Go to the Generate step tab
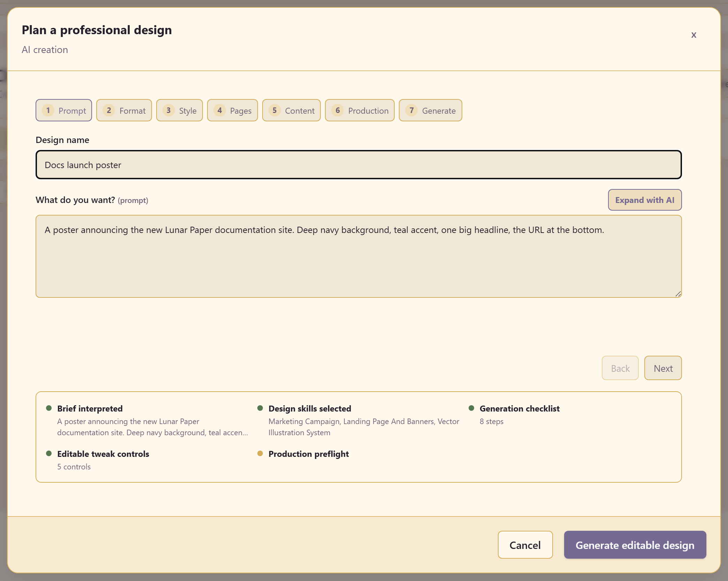The width and height of the screenshot is (728, 581). pos(431,110)
